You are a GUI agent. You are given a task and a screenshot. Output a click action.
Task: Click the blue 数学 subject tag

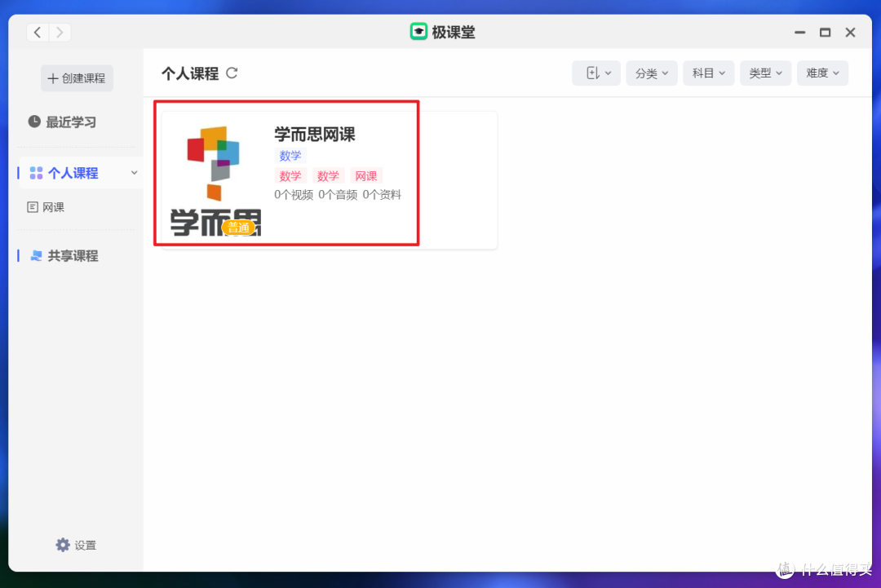(x=290, y=156)
